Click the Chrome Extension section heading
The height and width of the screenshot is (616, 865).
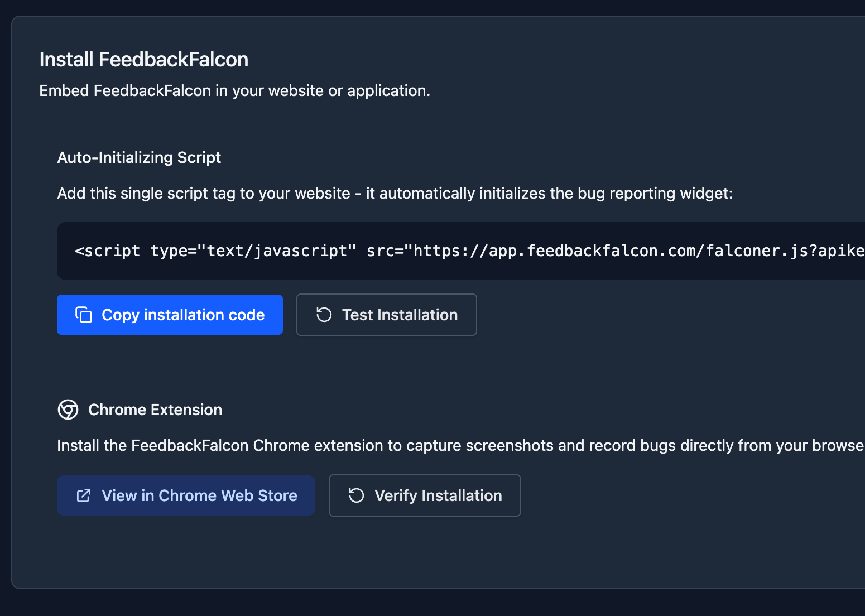coord(155,410)
